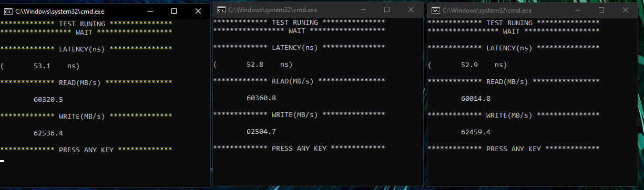Click the READ(MB/s) heading in the left window
The height and width of the screenshot is (190, 644).
click(80, 83)
